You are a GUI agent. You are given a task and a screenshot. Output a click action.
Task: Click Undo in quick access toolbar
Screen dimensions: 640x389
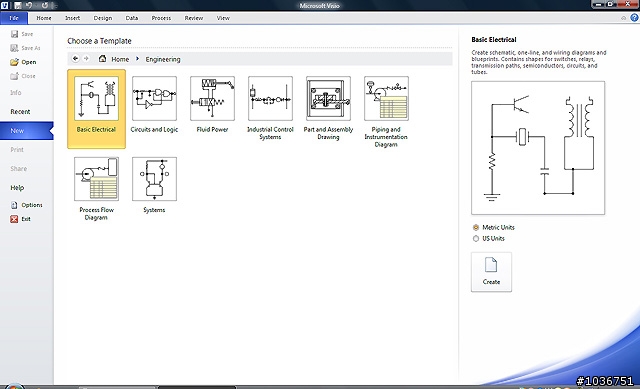[29, 6]
